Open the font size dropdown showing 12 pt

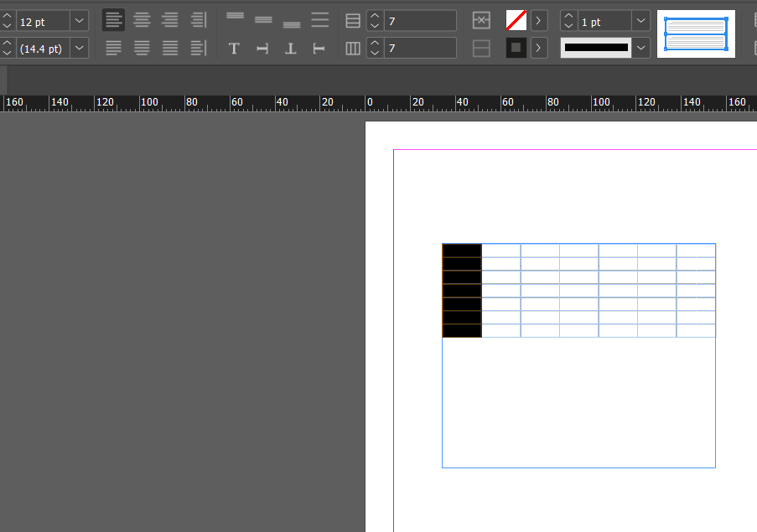coord(79,20)
